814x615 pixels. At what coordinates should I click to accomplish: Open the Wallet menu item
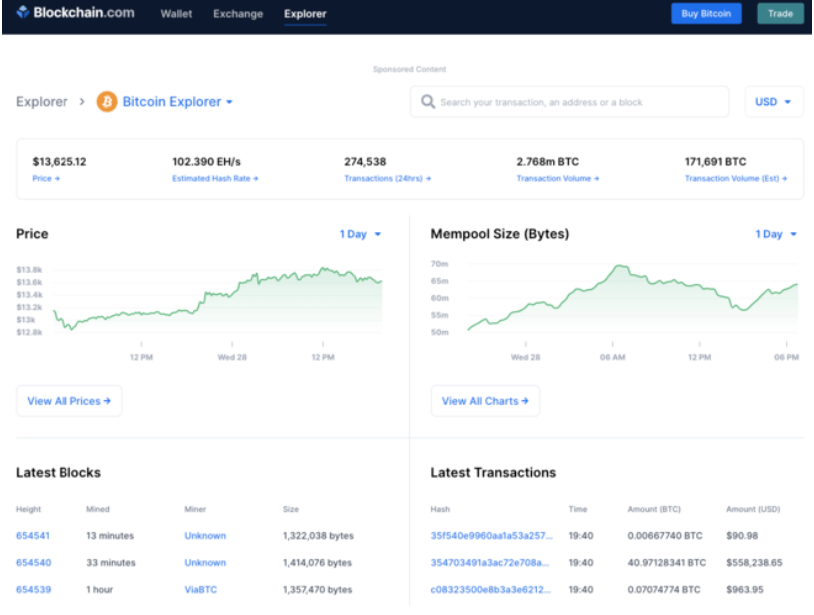tap(177, 14)
